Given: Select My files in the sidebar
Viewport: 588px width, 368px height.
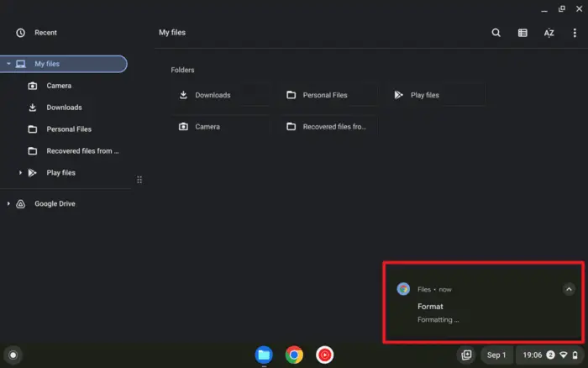Looking at the screenshot, I should [x=64, y=64].
